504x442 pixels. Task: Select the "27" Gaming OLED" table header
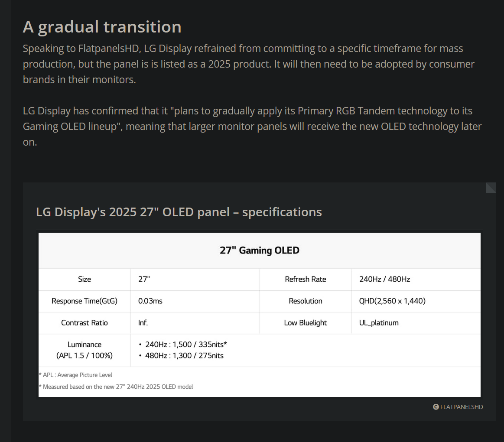[x=259, y=250]
